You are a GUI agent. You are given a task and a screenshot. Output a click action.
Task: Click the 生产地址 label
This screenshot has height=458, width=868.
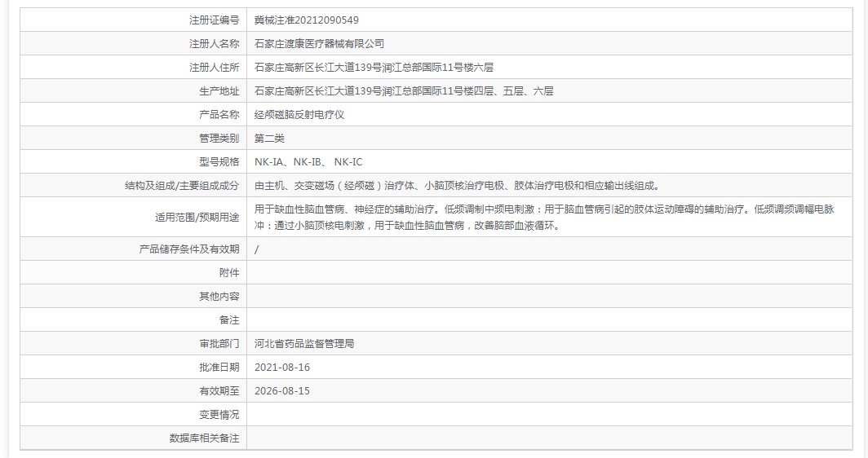pos(219,91)
